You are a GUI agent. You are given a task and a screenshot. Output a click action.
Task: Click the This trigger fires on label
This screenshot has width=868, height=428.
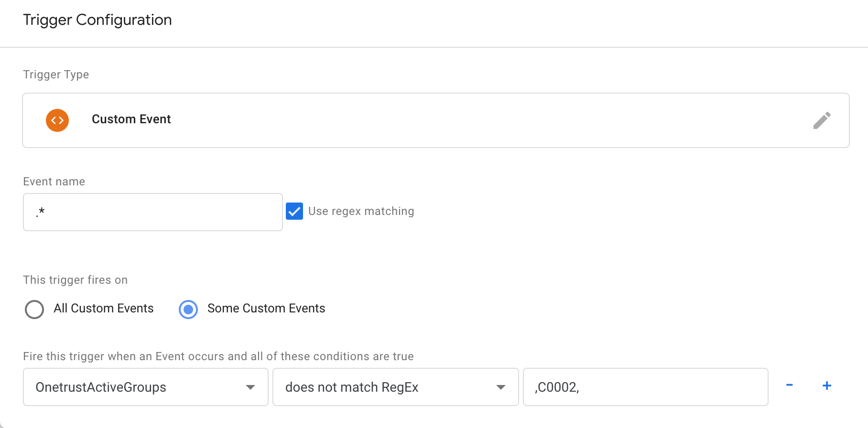[x=75, y=280]
